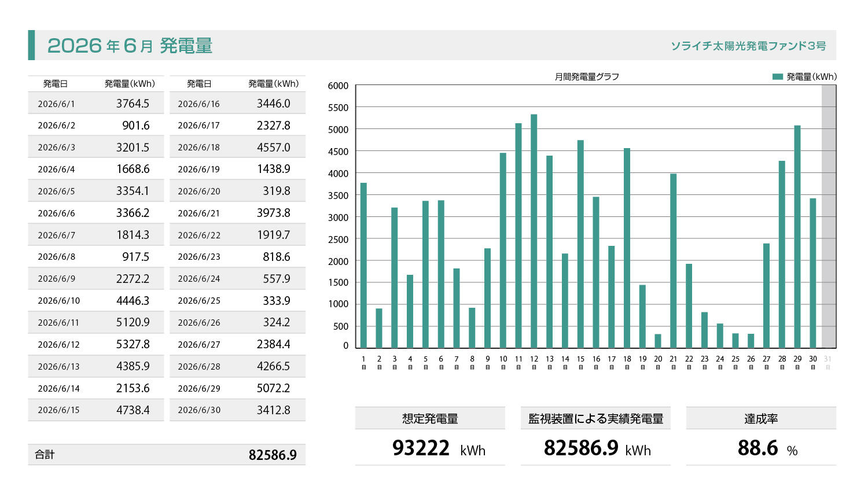Click the 5327.8 value for 2026/6/12
This screenshot has width=868, height=501.
pos(133,344)
